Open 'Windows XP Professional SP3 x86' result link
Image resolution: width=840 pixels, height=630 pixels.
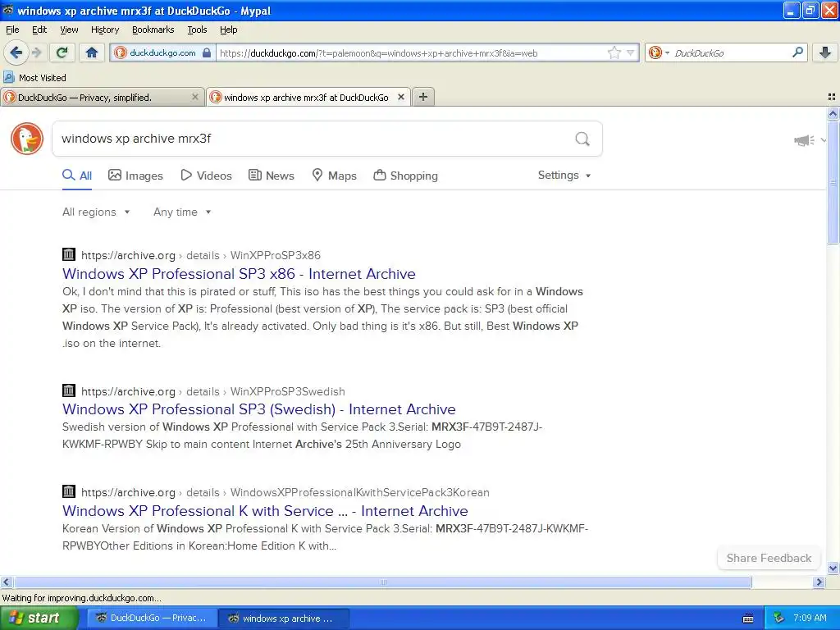pos(239,274)
